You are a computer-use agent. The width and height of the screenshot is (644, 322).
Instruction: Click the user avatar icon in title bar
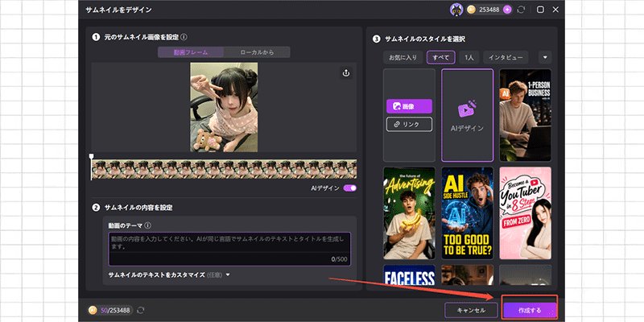point(456,10)
